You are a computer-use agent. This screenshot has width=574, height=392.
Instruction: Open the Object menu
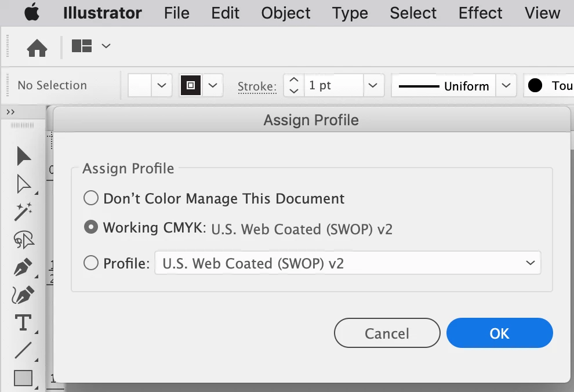click(285, 13)
